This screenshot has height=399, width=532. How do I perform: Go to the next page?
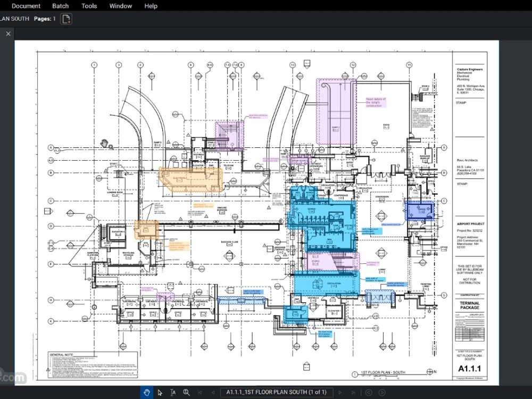click(x=340, y=393)
